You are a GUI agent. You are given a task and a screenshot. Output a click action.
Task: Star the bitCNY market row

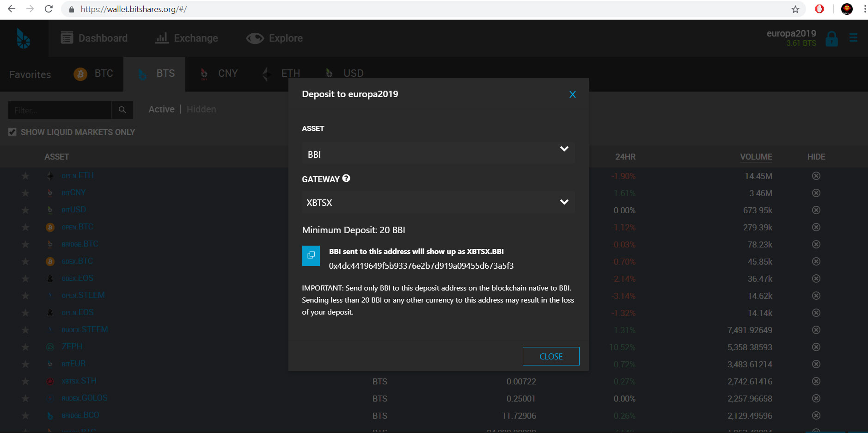(x=25, y=193)
